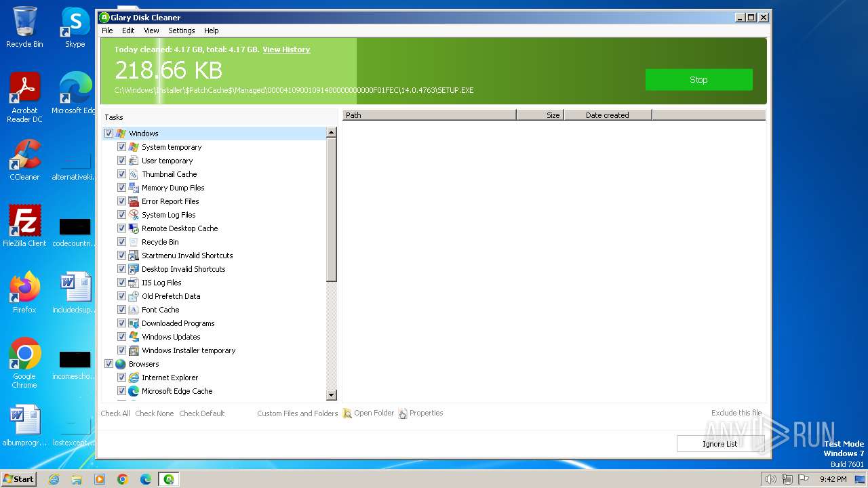Uncheck Windows Updates checkbox
This screenshot has height=488, width=868.
pos(121,337)
